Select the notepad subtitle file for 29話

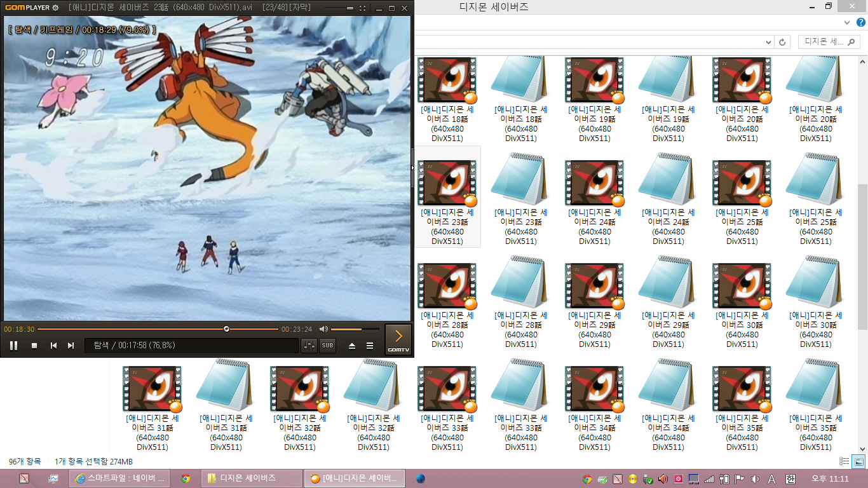tap(668, 301)
